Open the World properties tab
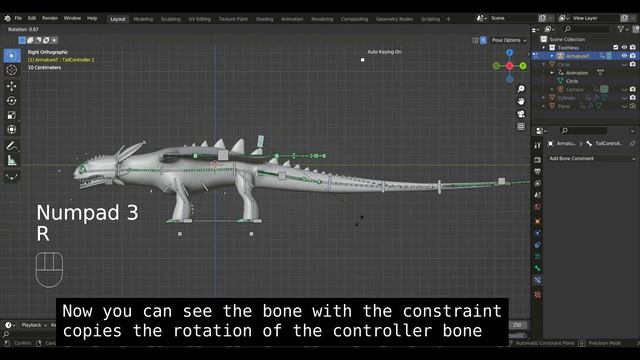The width and height of the screenshot is (640, 360). pos(538,207)
